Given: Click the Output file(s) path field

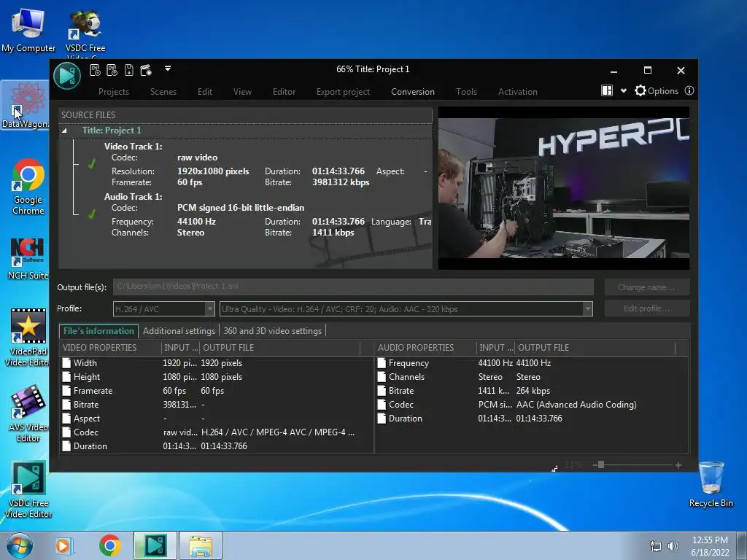Looking at the screenshot, I should [x=353, y=287].
